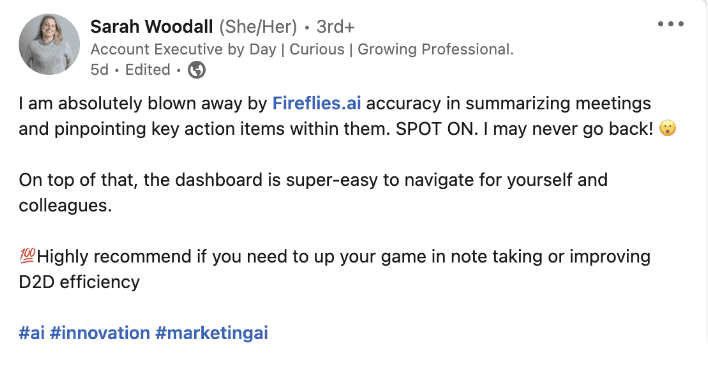708x375 pixels.
Task: Click the globe public visibility icon
Action: tap(196, 70)
